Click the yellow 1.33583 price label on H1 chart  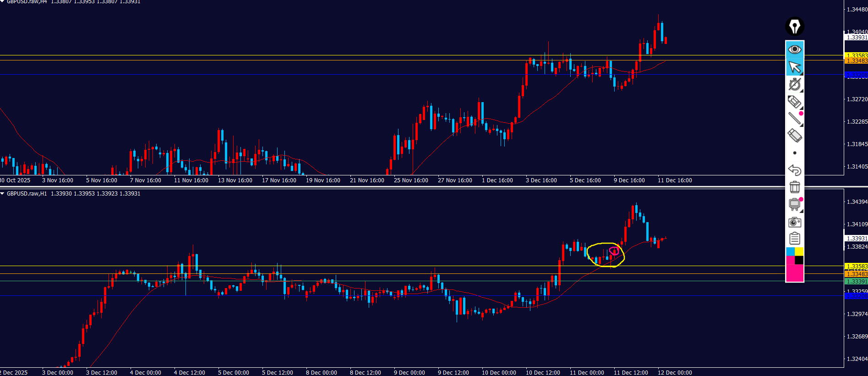[856, 266]
